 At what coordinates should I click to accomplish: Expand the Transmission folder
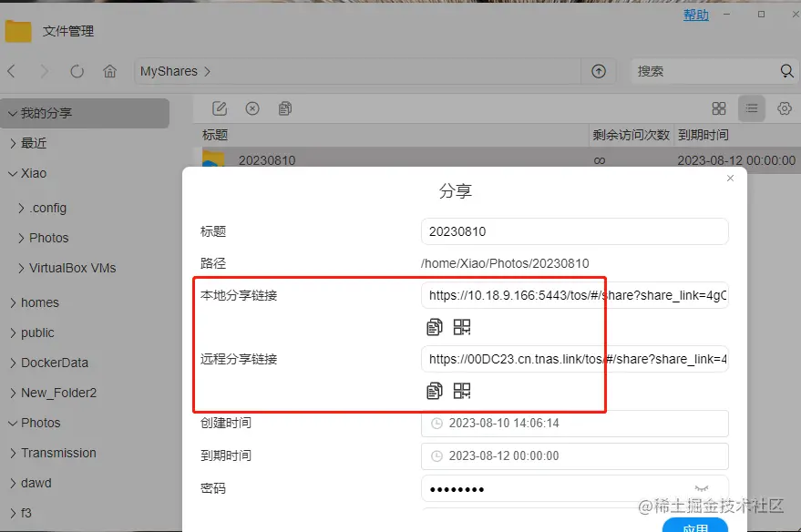point(12,454)
